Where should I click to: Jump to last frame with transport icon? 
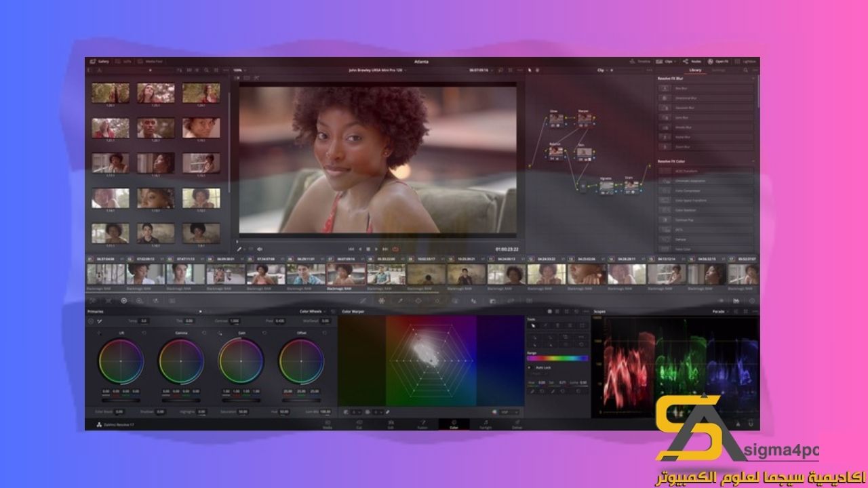[x=385, y=249]
